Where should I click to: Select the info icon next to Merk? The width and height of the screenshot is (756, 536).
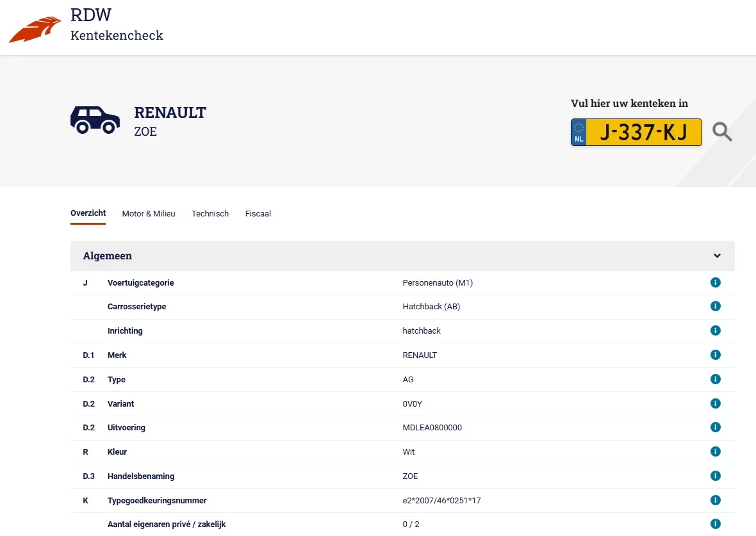click(x=716, y=354)
